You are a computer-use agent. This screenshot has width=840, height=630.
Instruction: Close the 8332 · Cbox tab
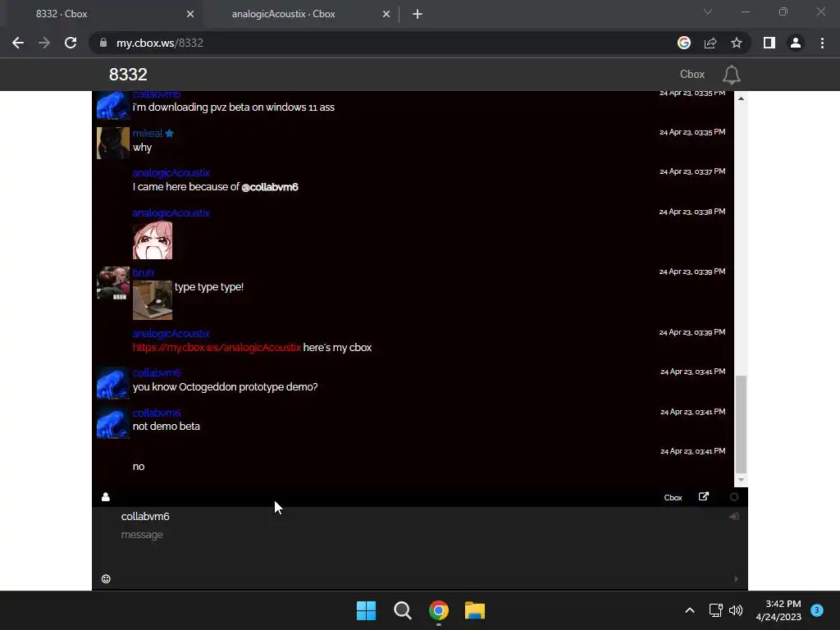190,14
